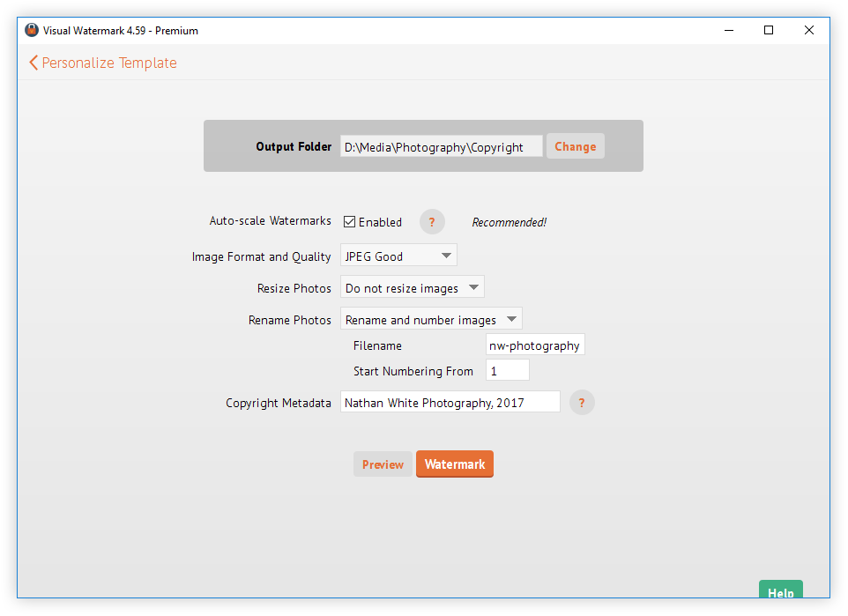This screenshot has height=616, width=848.
Task: Minimize the Visual Watermark window
Action: click(x=728, y=30)
